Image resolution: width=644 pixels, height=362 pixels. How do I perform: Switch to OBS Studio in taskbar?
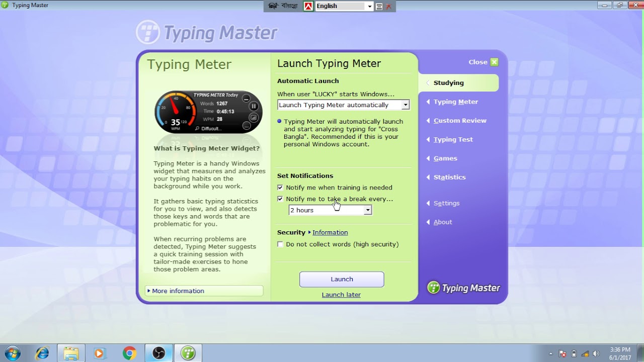pyautogui.click(x=158, y=353)
